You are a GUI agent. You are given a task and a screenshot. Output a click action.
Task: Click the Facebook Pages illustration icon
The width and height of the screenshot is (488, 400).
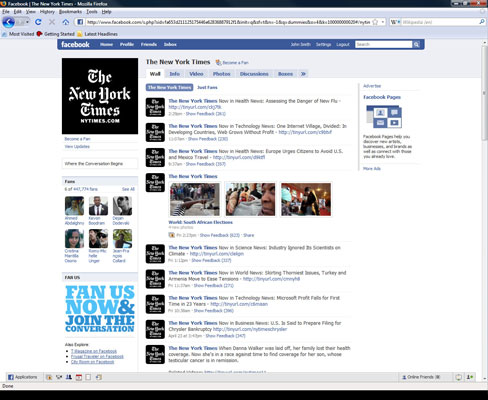click(x=384, y=117)
